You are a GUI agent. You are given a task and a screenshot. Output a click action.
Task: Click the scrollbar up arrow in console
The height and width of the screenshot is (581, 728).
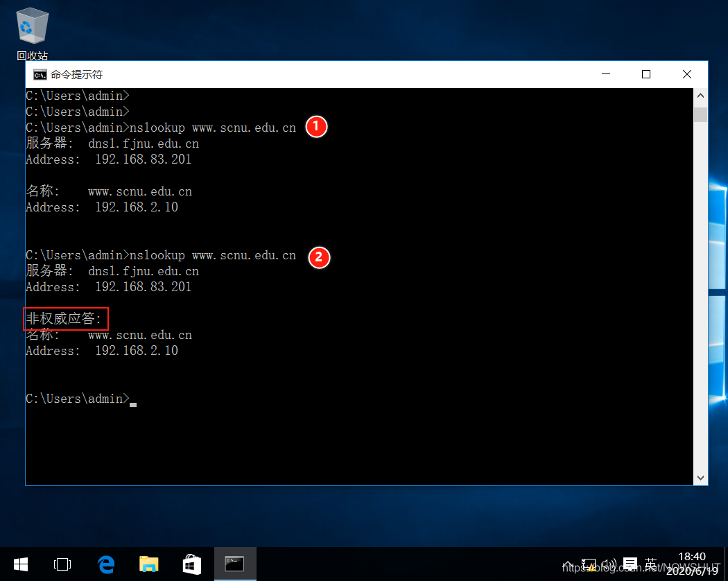pyautogui.click(x=700, y=96)
